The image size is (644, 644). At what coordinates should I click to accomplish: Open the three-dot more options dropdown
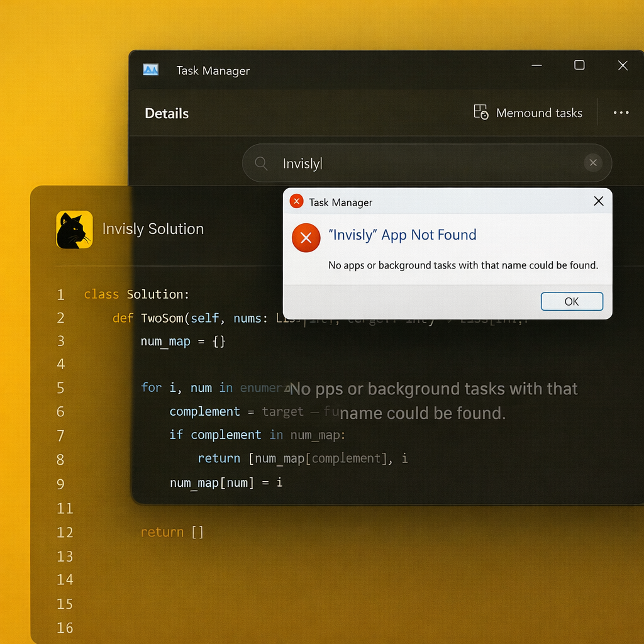click(x=621, y=113)
